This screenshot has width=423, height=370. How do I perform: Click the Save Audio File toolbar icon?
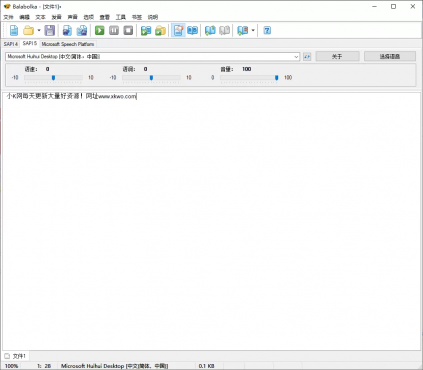[x=67, y=31]
